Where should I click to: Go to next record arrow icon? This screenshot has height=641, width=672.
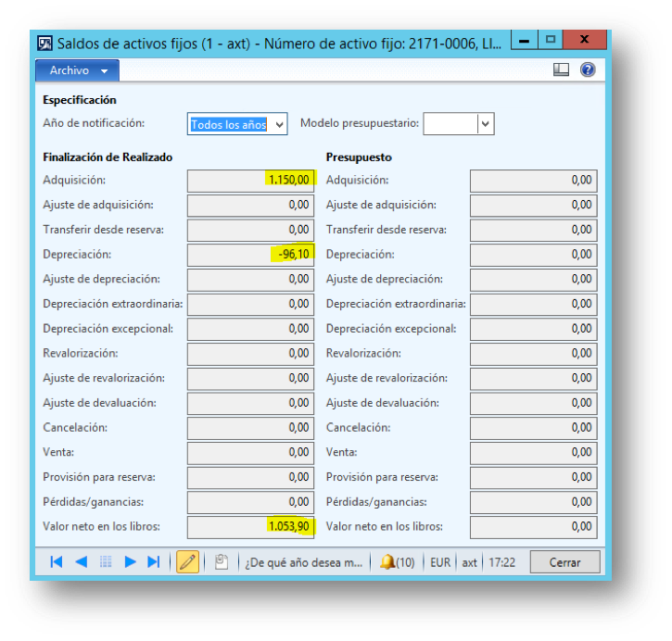coord(130,561)
